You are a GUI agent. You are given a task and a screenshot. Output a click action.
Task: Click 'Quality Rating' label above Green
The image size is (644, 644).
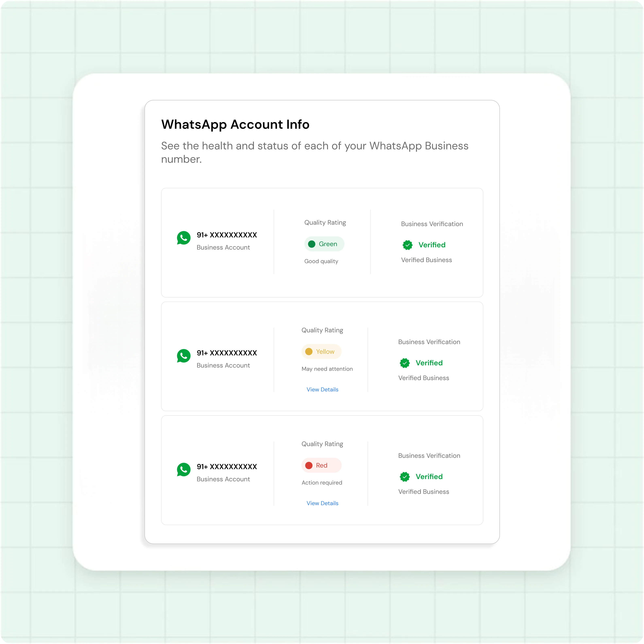[325, 223]
